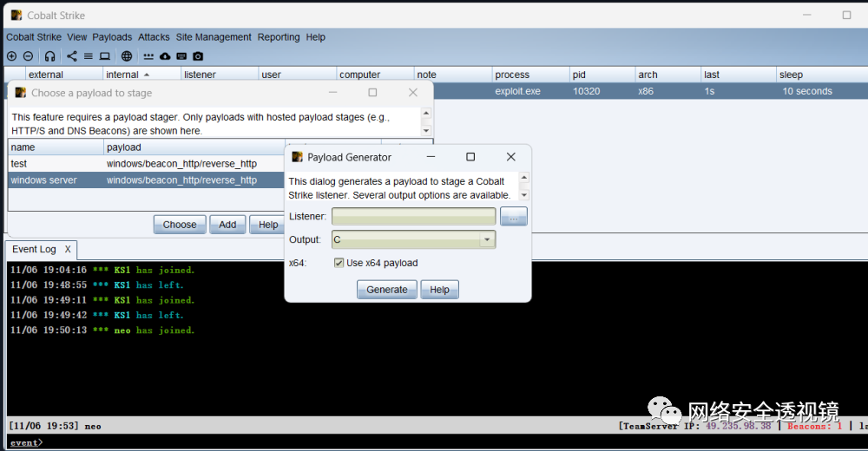Open the Cobalt Strike menu

tap(34, 37)
